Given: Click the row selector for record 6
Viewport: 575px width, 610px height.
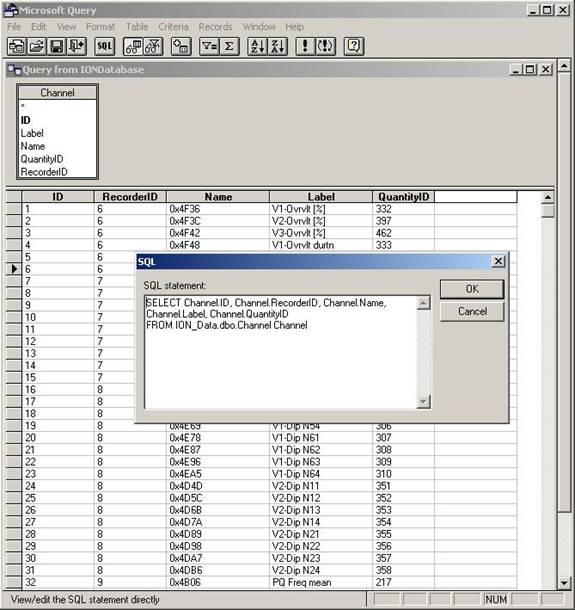Looking at the screenshot, I should [14, 269].
